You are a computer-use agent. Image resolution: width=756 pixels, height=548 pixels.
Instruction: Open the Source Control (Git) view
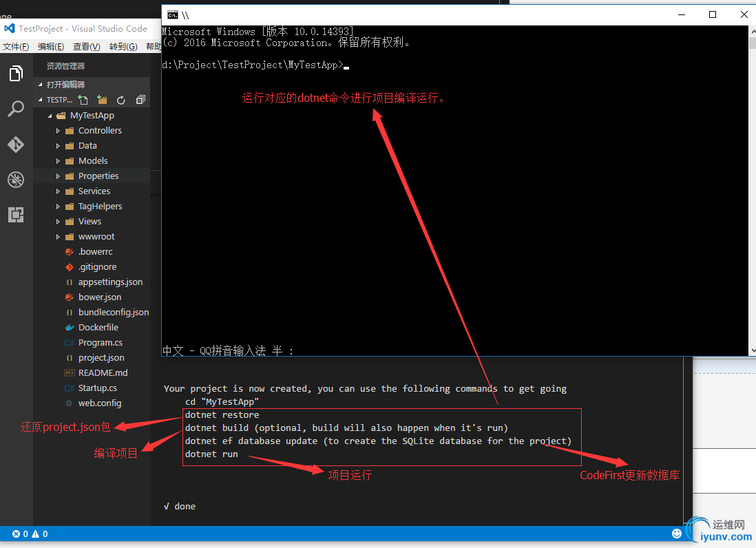(16, 144)
